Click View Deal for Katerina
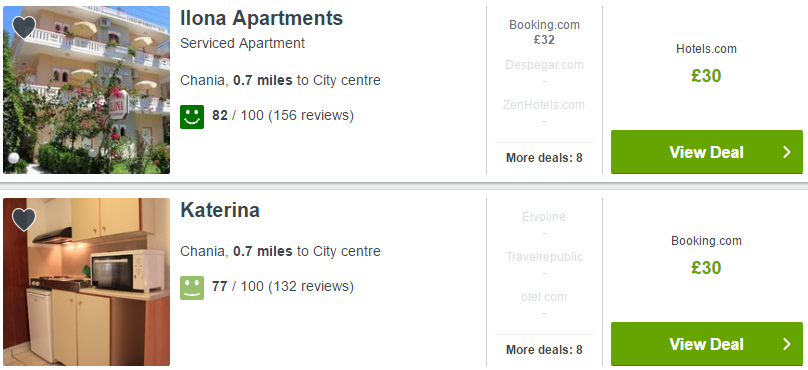This screenshot has width=808, height=370. tap(706, 344)
